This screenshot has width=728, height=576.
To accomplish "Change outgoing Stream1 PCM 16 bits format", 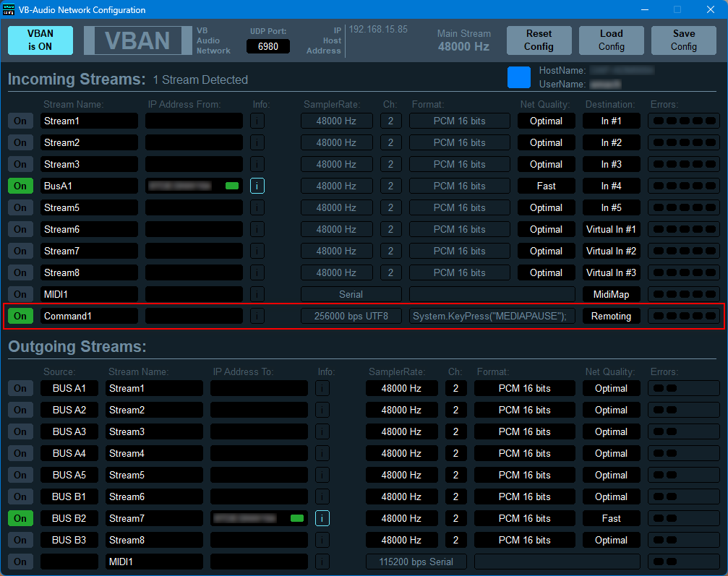I will point(525,389).
